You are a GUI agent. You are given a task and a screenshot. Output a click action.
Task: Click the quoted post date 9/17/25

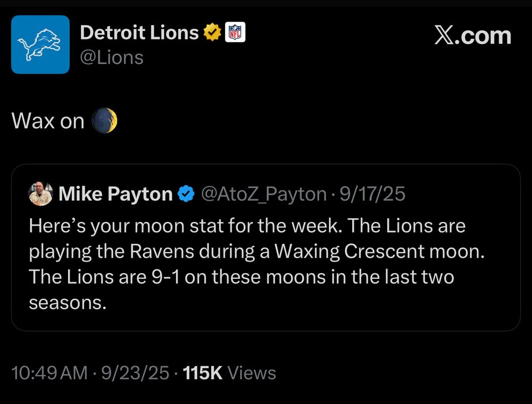tap(372, 194)
